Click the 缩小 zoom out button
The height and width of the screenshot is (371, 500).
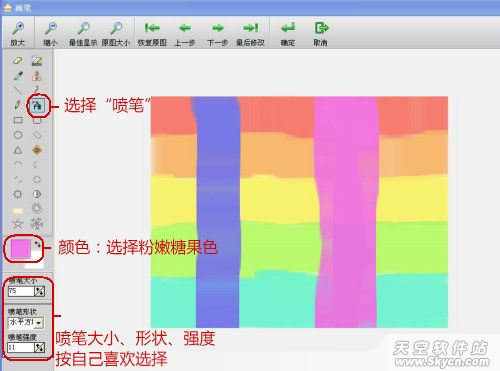click(51, 34)
